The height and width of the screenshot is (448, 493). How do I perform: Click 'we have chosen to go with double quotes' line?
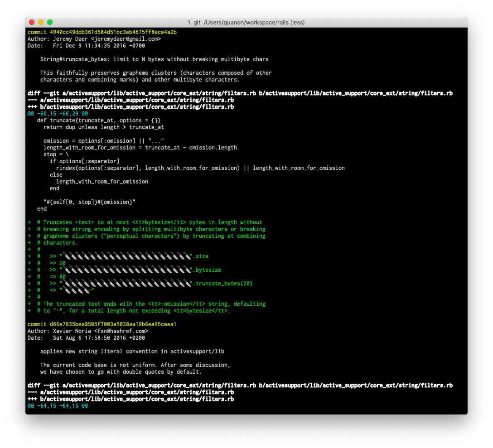[x=121, y=372]
